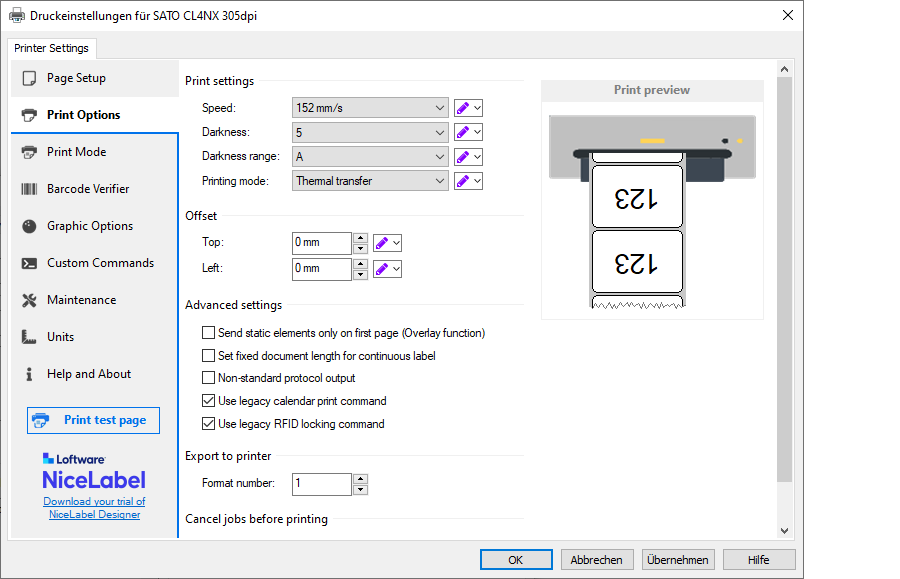
Task: Click the Print test page button
Action: pos(94,421)
